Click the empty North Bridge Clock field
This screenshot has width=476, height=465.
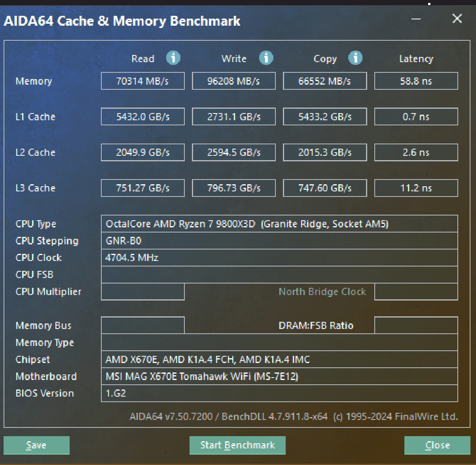[x=416, y=292]
